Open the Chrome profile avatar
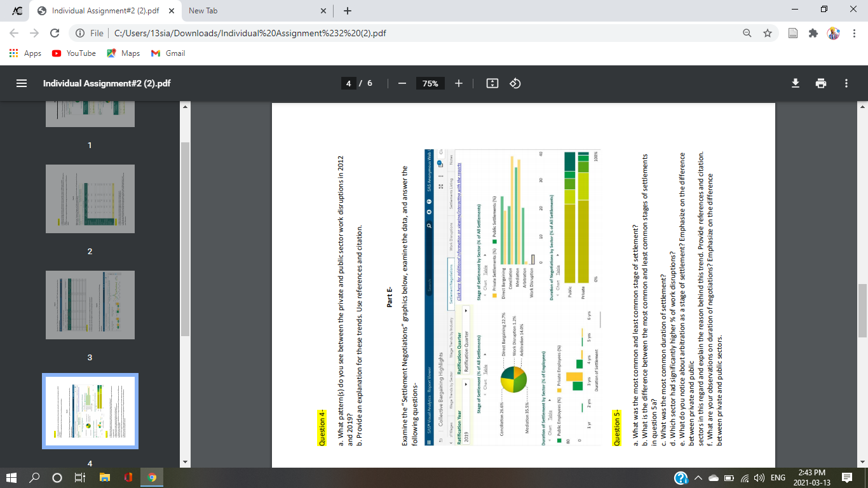The width and height of the screenshot is (868, 488). pos(834,32)
